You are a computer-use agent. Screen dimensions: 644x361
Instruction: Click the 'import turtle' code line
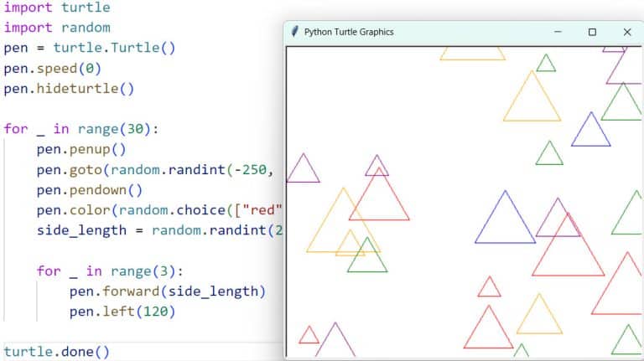tap(57, 7)
